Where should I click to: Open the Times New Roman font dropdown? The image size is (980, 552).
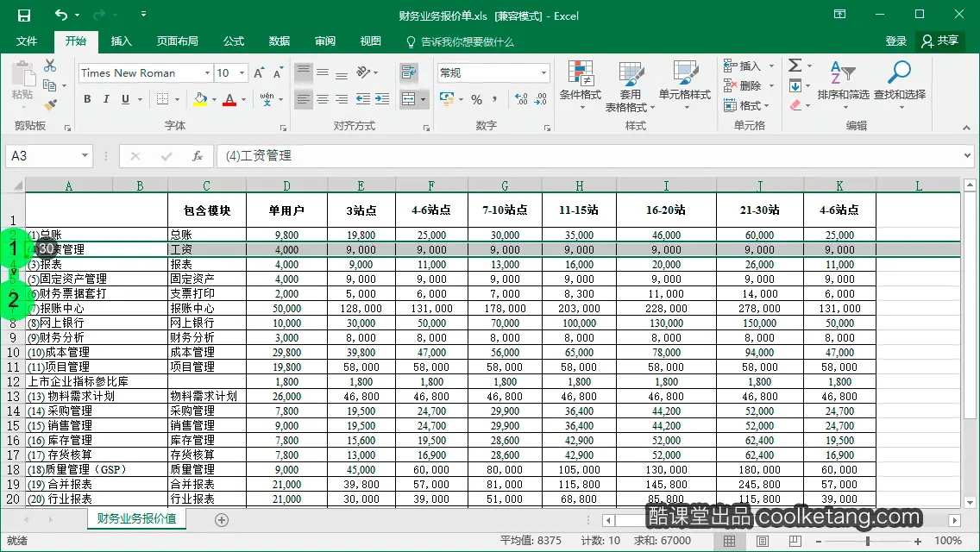207,73
